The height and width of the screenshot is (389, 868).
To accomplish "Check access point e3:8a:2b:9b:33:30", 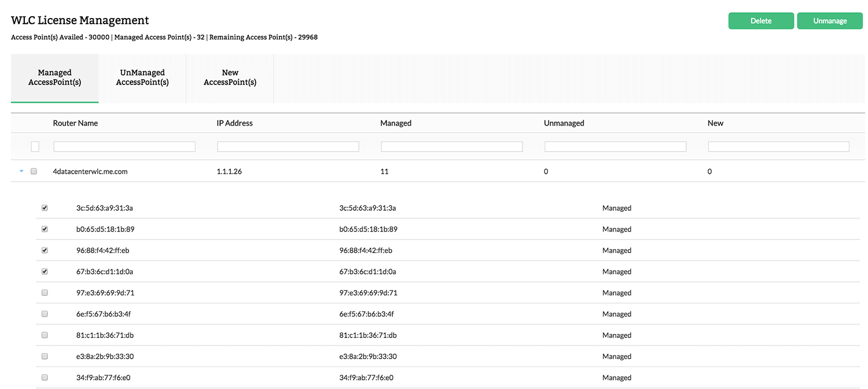I will point(45,356).
